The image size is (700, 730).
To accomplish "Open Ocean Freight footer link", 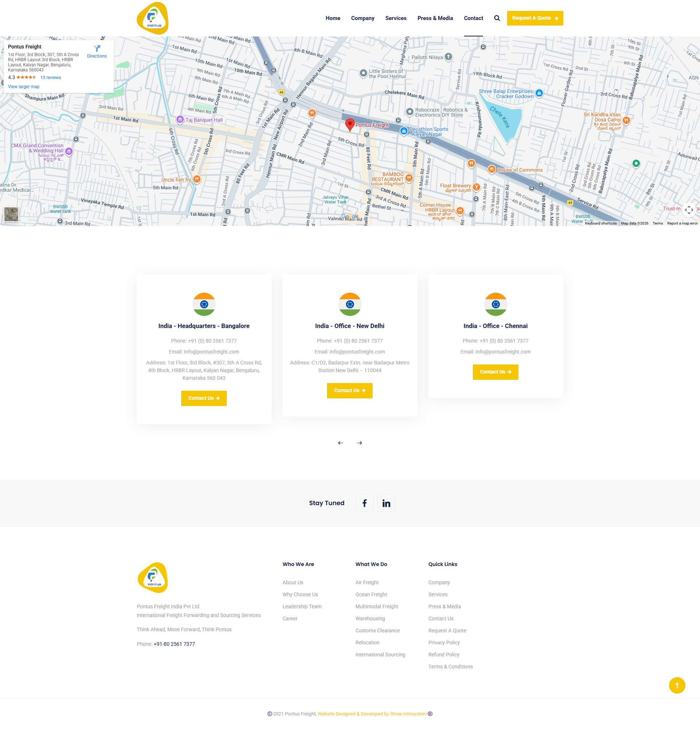I will click(371, 594).
